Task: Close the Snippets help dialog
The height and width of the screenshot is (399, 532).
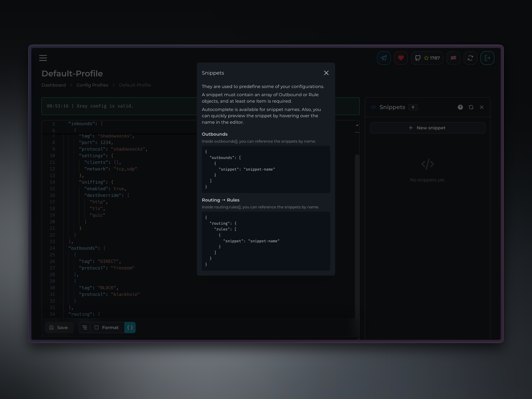Action: point(326,73)
